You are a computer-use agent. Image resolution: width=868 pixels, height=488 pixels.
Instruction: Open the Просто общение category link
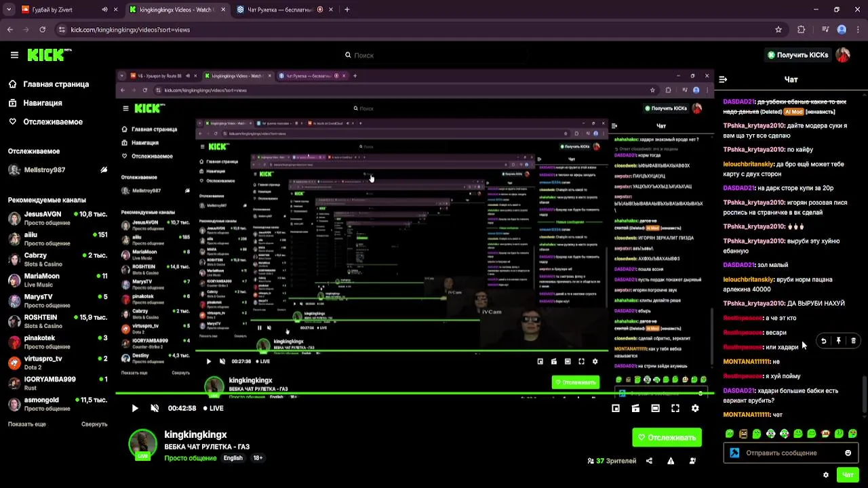190,458
